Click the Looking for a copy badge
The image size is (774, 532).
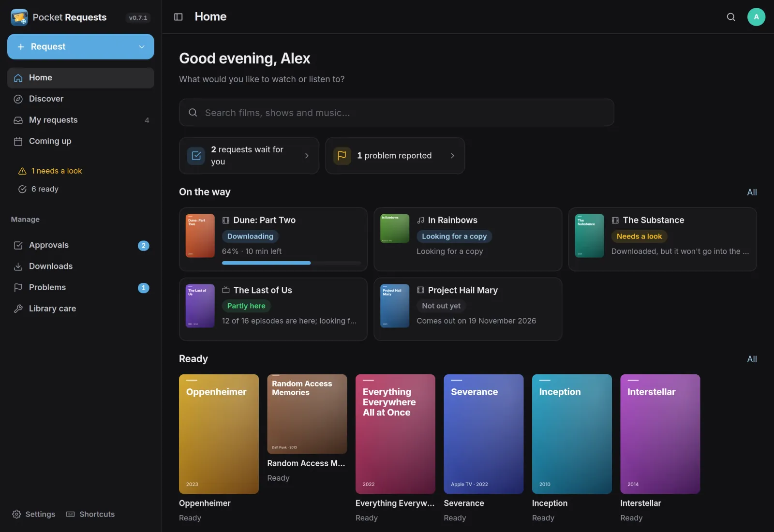pos(454,236)
